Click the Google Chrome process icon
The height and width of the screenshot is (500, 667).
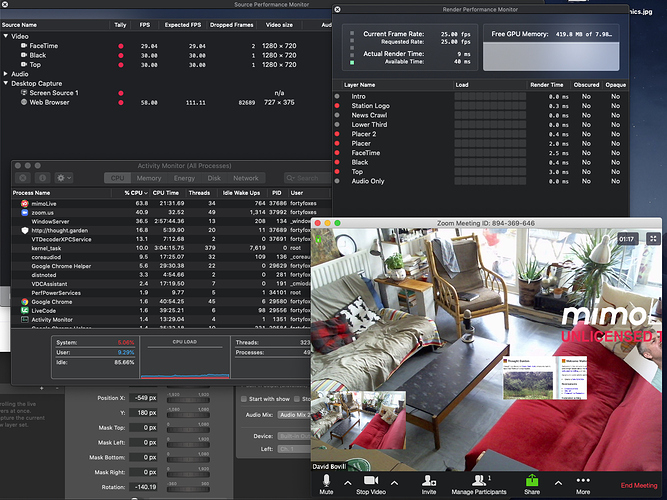[x=25, y=302]
